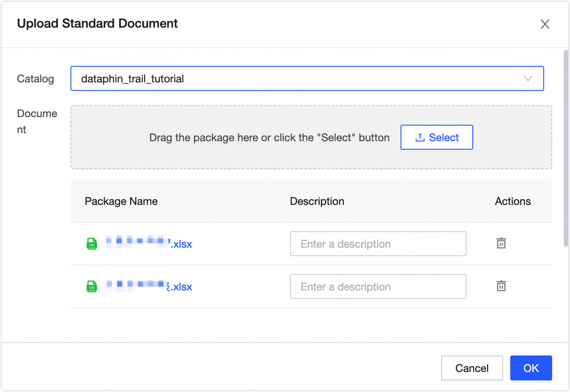The width and height of the screenshot is (570, 392).
Task: Close the Upload Standard Document dialog
Action: [x=545, y=24]
